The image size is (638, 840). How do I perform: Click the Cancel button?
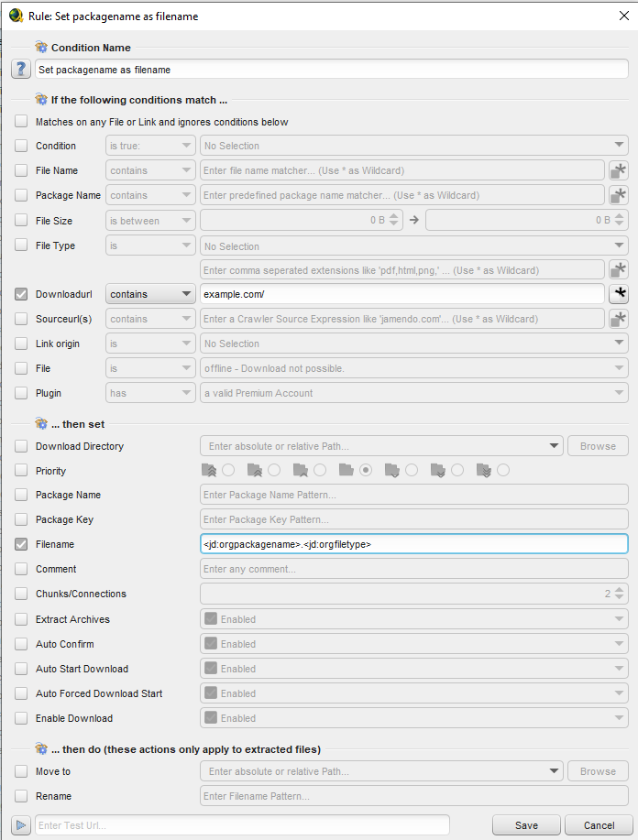599,825
